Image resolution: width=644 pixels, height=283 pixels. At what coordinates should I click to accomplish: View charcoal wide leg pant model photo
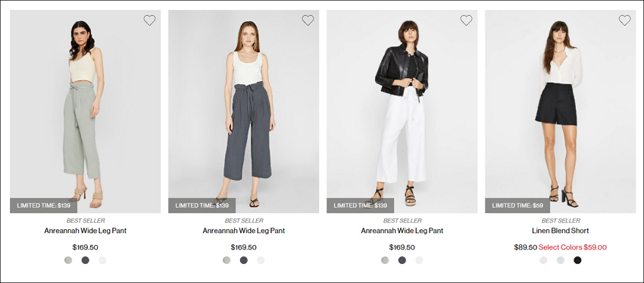[243, 112]
